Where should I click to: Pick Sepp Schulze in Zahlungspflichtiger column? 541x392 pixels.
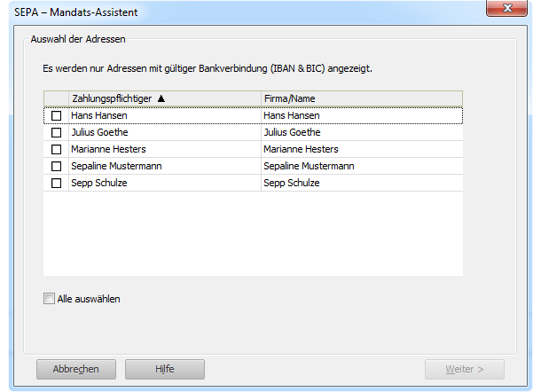click(x=99, y=184)
